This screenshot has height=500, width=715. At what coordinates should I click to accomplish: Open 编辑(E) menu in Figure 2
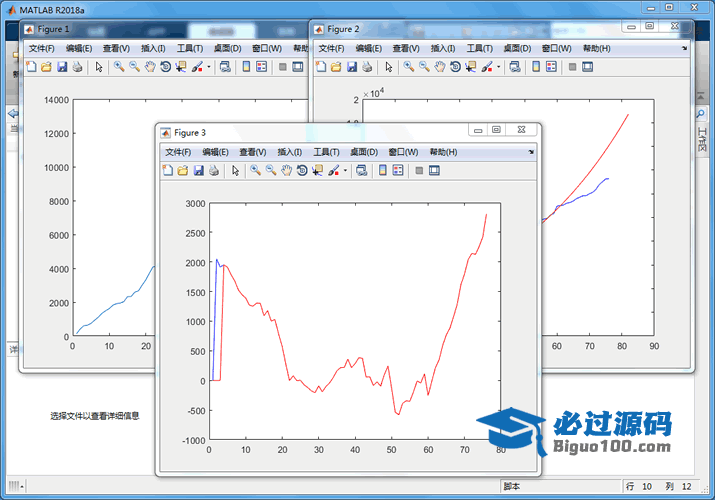[x=368, y=48]
